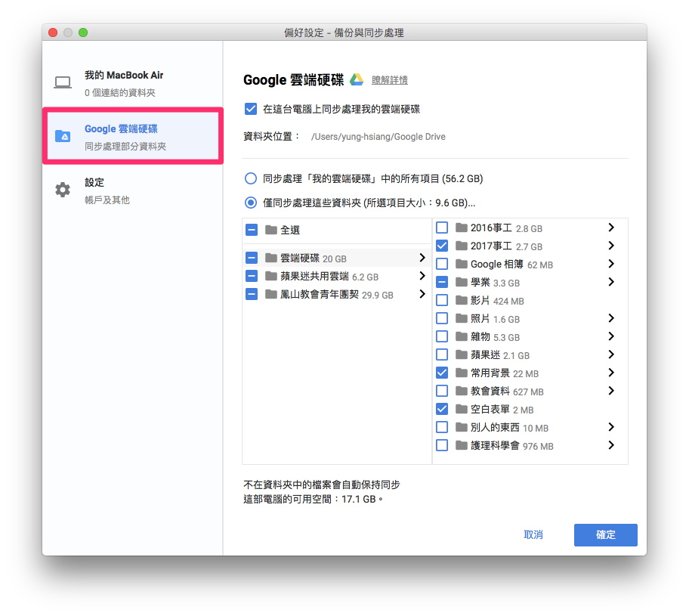This screenshot has height=616, width=689.
Task: Click the folder icon for 2016事工
Action: click(x=462, y=228)
